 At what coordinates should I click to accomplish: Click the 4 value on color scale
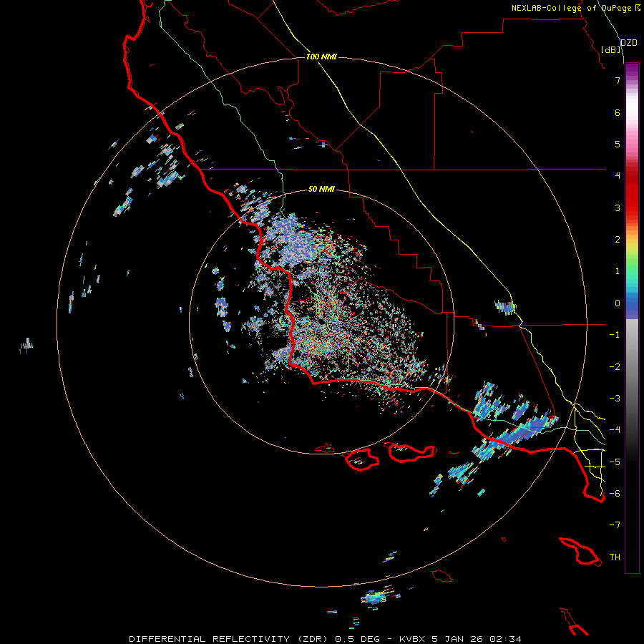pos(618,176)
